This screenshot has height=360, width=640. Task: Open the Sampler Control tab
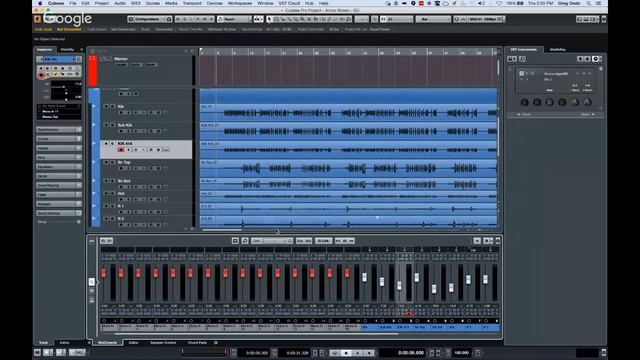coord(163,342)
